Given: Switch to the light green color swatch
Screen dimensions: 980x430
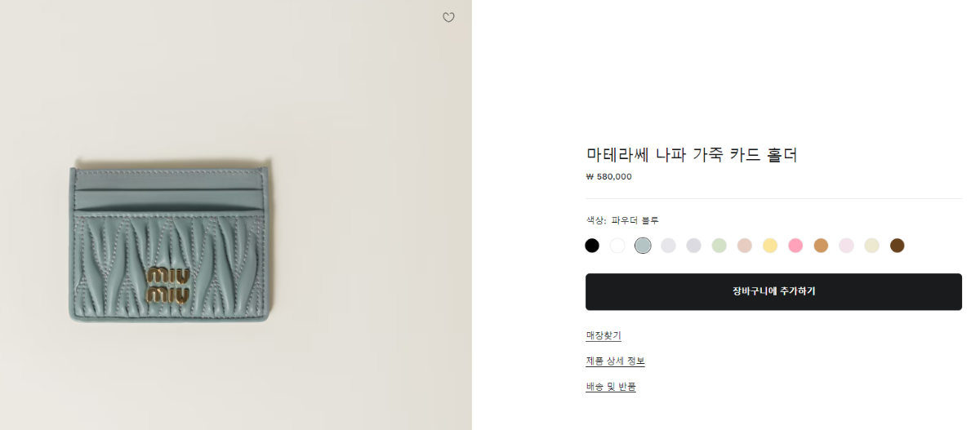Looking at the screenshot, I should point(719,246).
